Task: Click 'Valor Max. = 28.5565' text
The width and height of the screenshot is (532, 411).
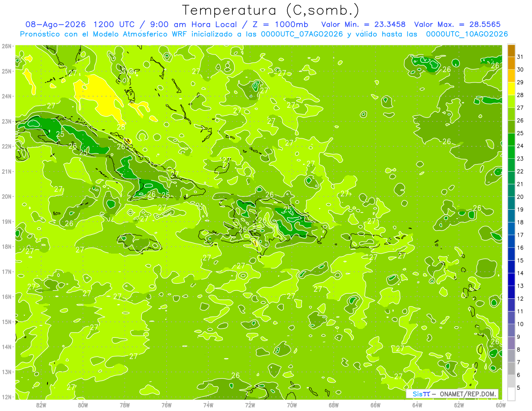Action: click(x=457, y=24)
